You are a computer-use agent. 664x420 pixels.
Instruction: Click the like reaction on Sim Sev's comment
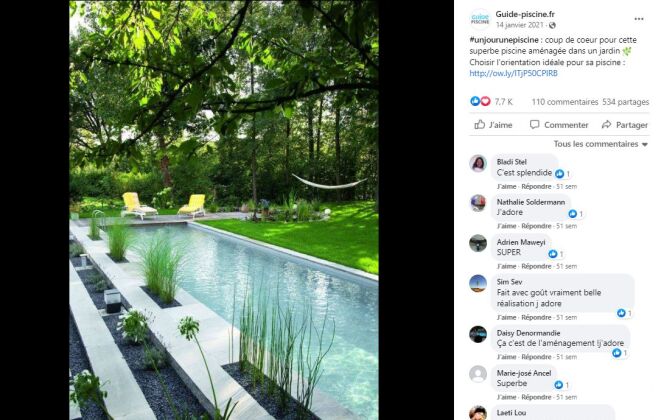pos(621,313)
